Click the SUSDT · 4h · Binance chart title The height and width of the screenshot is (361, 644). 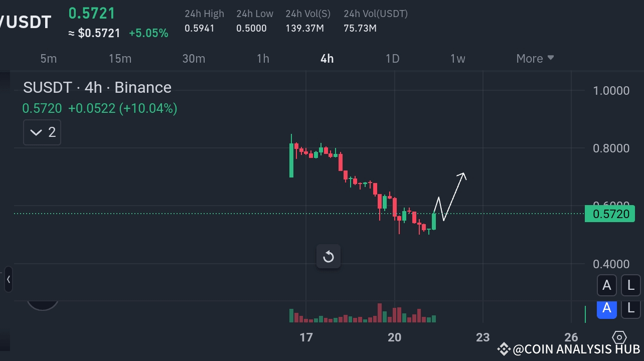97,87
